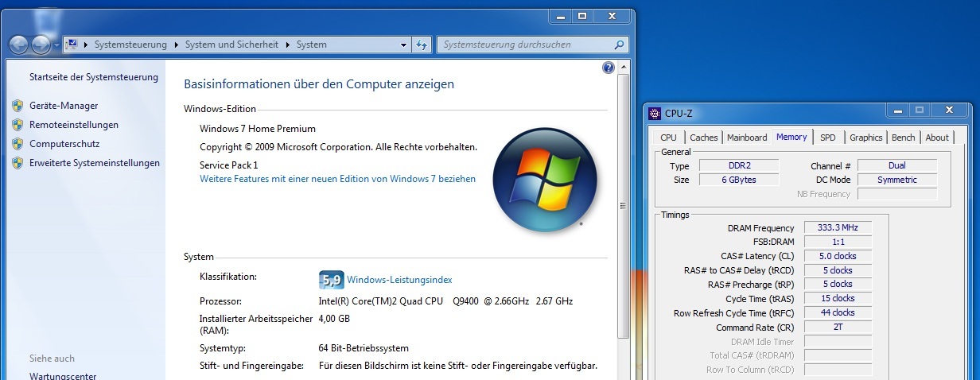Click the 333.3 MHz DRAM Frequency value
This screenshot has height=380, width=980.
tap(838, 228)
